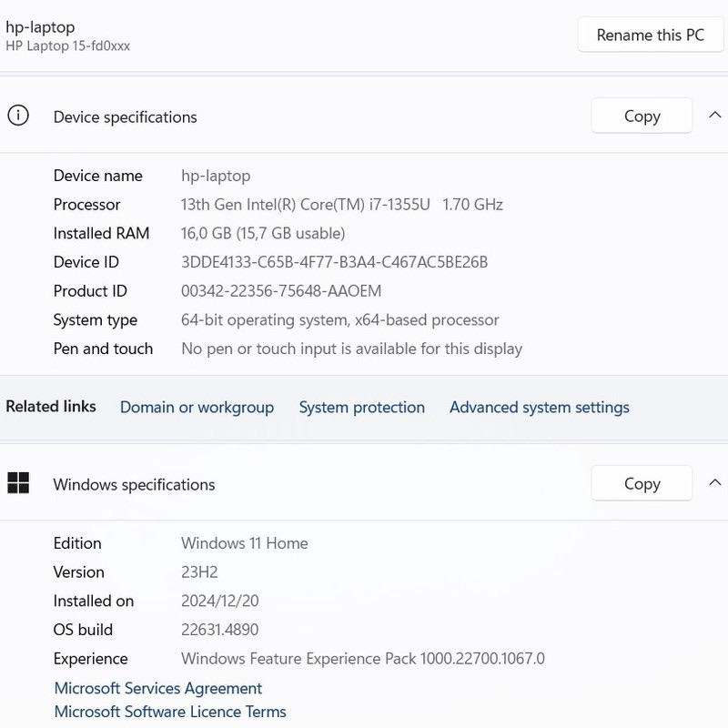Image resolution: width=728 pixels, height=728 pixels.
Task: Click the processor value 13th Gen Intel Core i7-1355U
Action: (342, 205)
